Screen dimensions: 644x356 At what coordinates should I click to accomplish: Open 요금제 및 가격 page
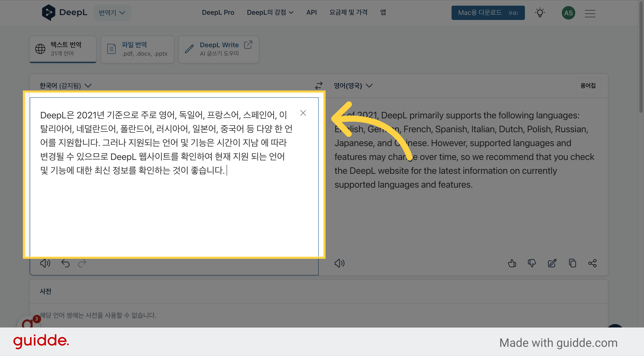[x=348, y=13]
